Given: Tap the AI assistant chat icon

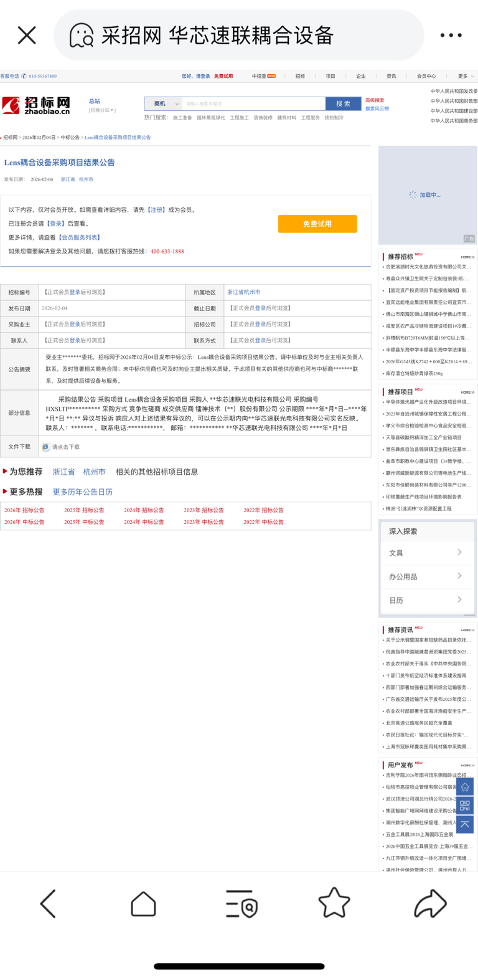Looking at the screenshot, I should pos(81,36).
